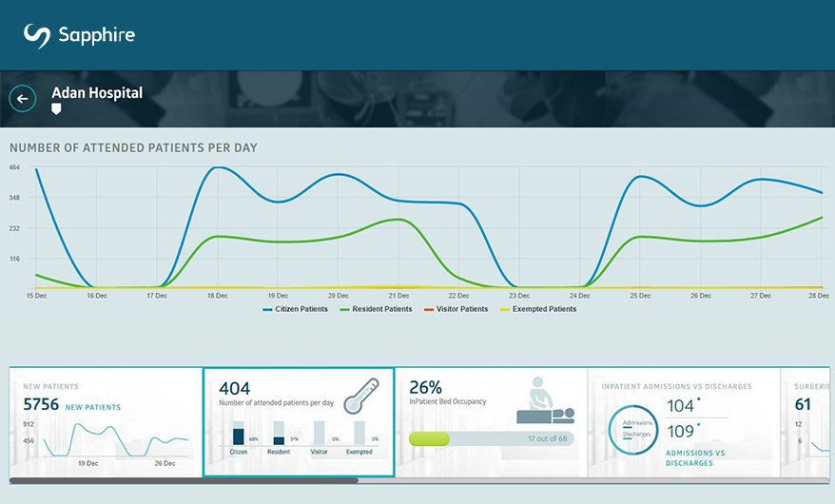Select the Surgeries card at the edge
Image resolution: width=835 pixels, height=504 pixels.
[806, 422]
